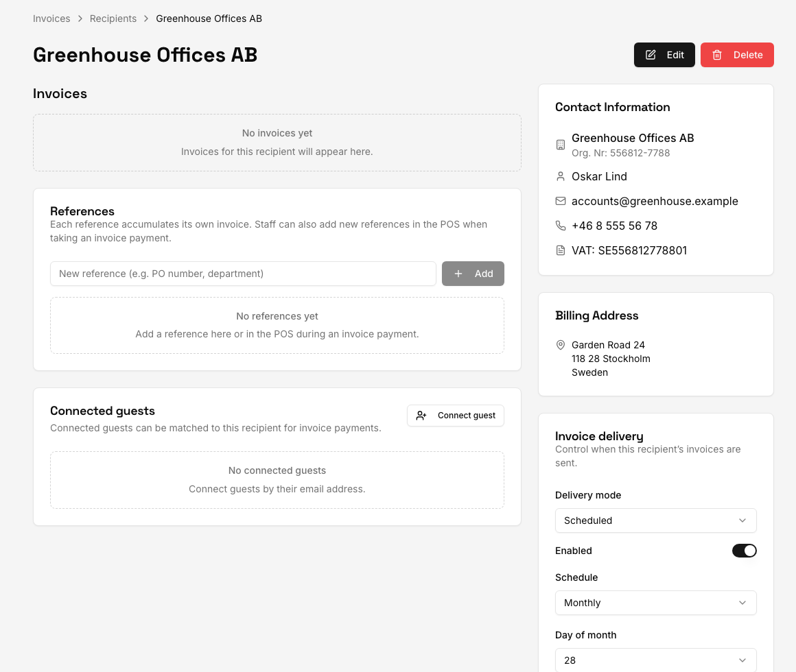The height and width of the screenshot is (672, 796).
Task: Click the Sweden address line
Action: (x=589, y=372)
